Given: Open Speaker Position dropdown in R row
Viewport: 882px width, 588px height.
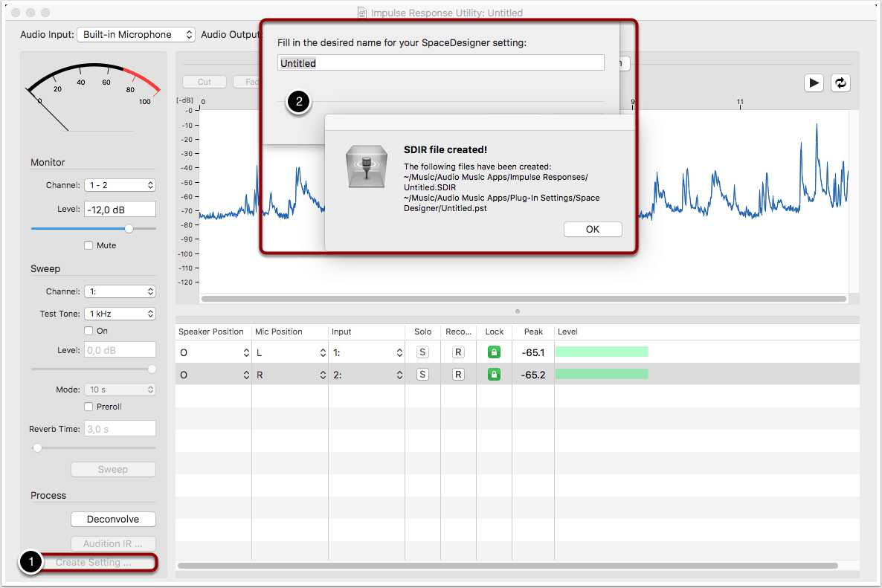Looking at the screenshot, I should click(213, 375).
